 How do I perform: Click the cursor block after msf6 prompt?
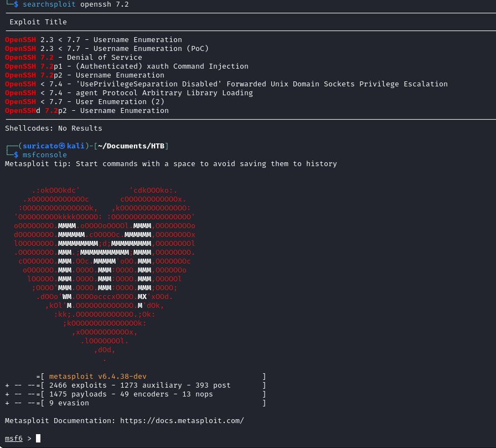click(x=38, y=439)
